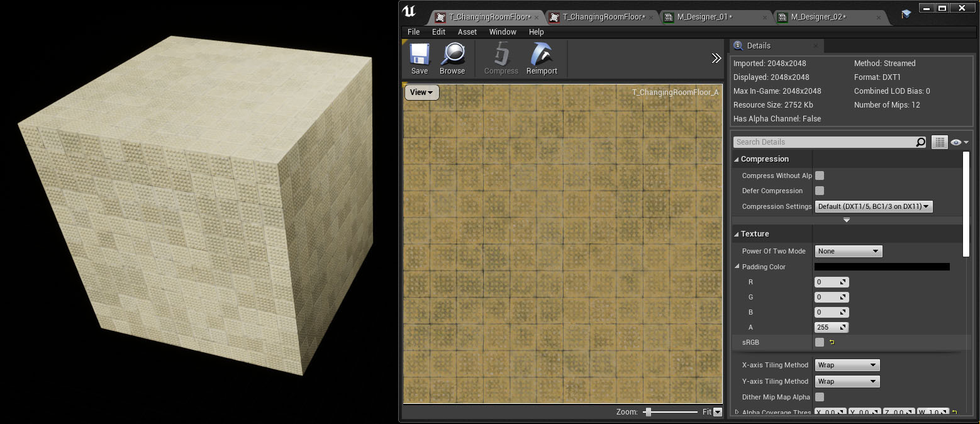Switch to M_Designer_01 tab
980x424 pixels.
703,17
